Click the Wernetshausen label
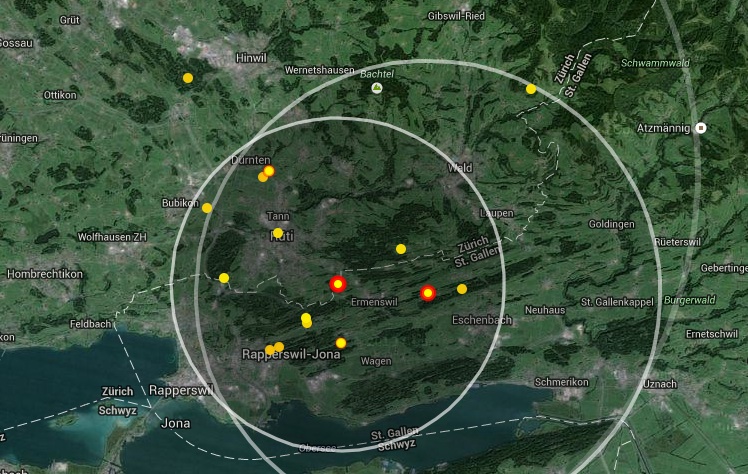Image resolution: width=748 pixels, height=474 pixels. point(320,70)
